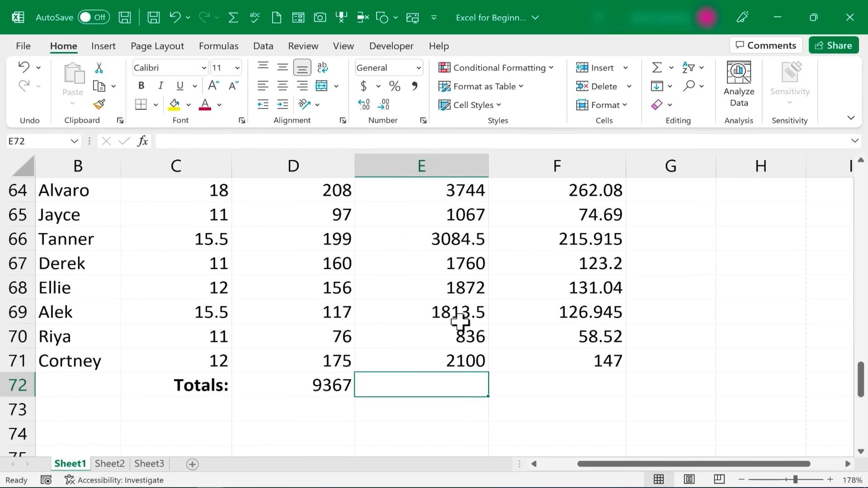
Task: Open the File tab
Action: 23,46
